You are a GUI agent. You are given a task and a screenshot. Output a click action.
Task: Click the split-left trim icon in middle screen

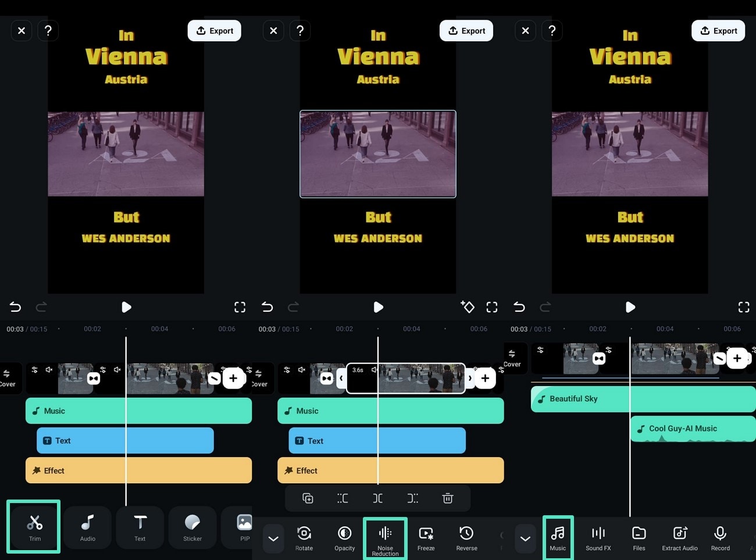coord(343,498)
